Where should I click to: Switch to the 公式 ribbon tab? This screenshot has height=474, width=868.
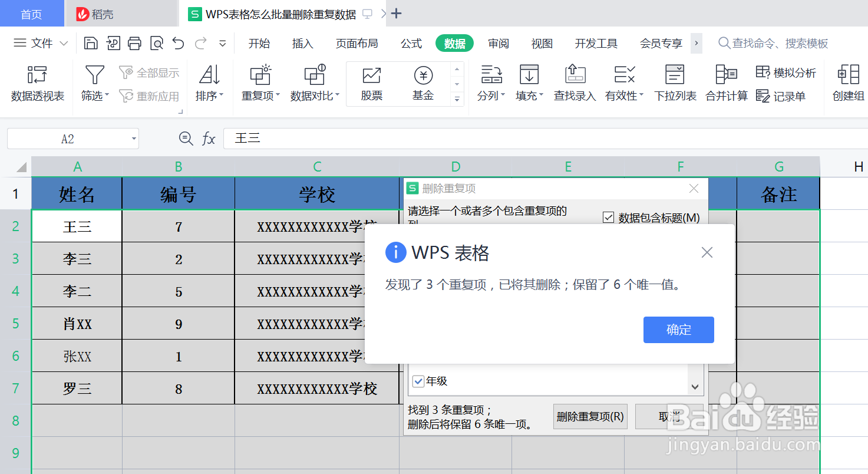(x=411, y=43)
